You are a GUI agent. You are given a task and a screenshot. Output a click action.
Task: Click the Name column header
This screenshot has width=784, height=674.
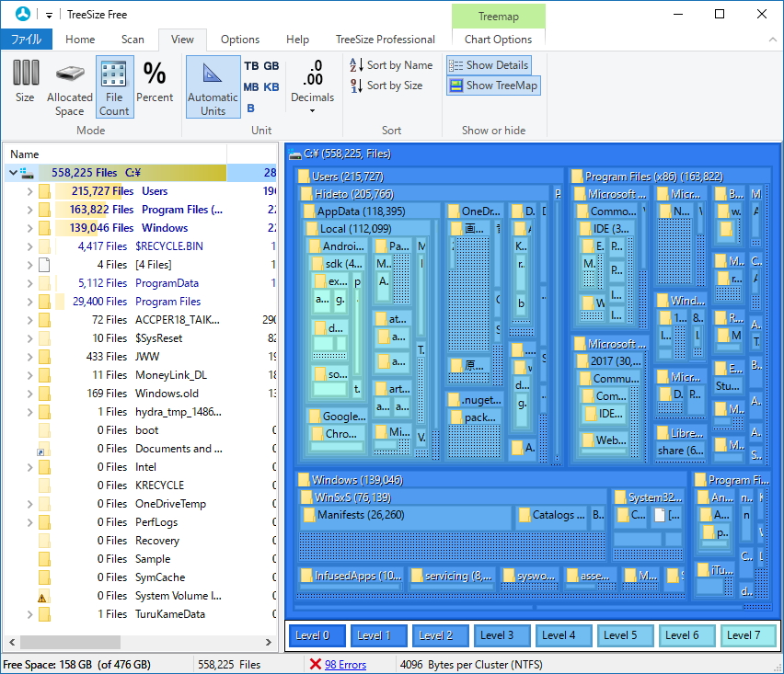[115, 154]
